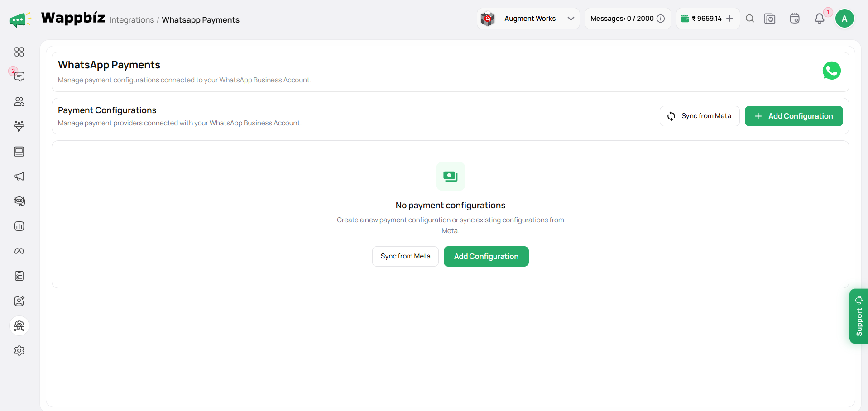
Task: Open the templates stacked-panel sidebar icon
Action: tap(19, 152)
